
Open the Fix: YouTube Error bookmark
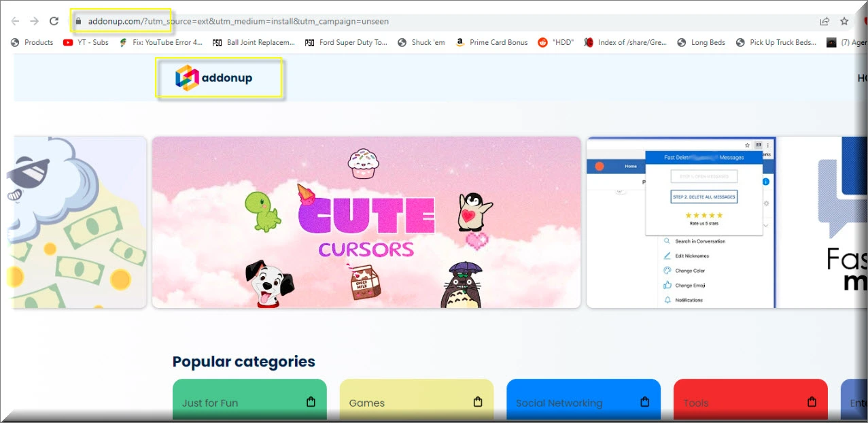click(x=160, y=42)
